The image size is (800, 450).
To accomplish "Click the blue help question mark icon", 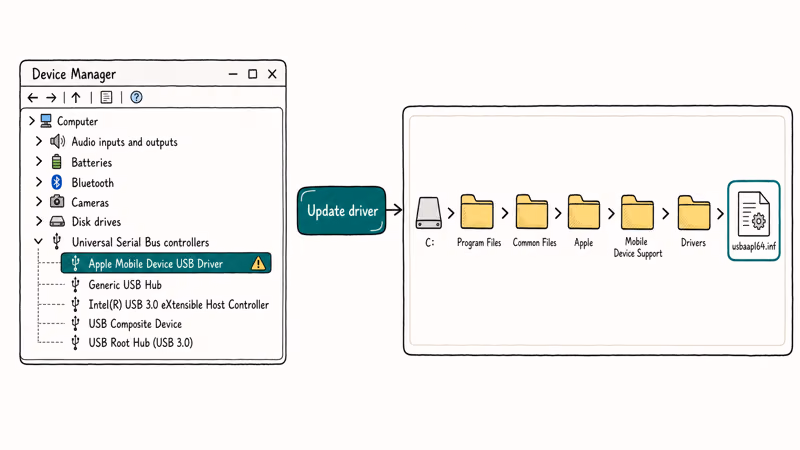I will pyautogui.click(x=136, y=97).
